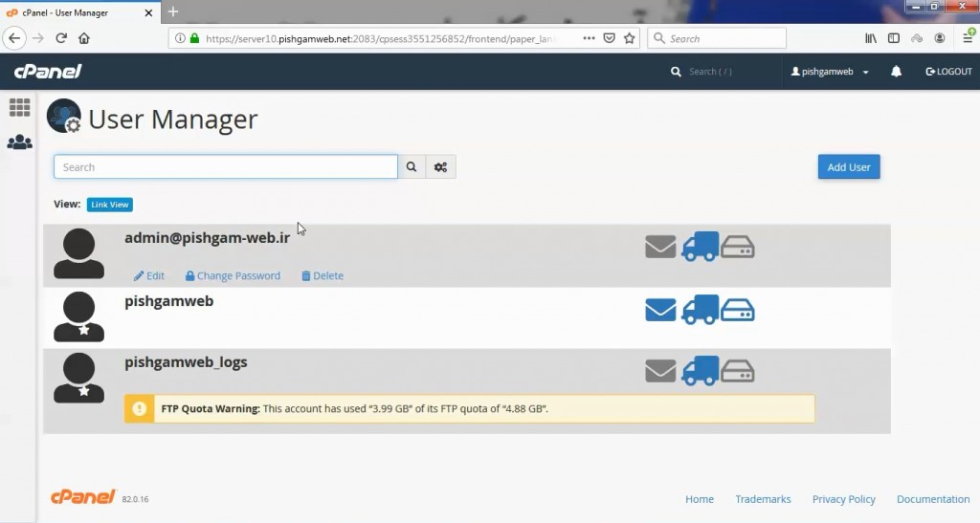Click the FTP truck icon for pishgamweb
Viewport: 980px width, 523px height.
700,309
